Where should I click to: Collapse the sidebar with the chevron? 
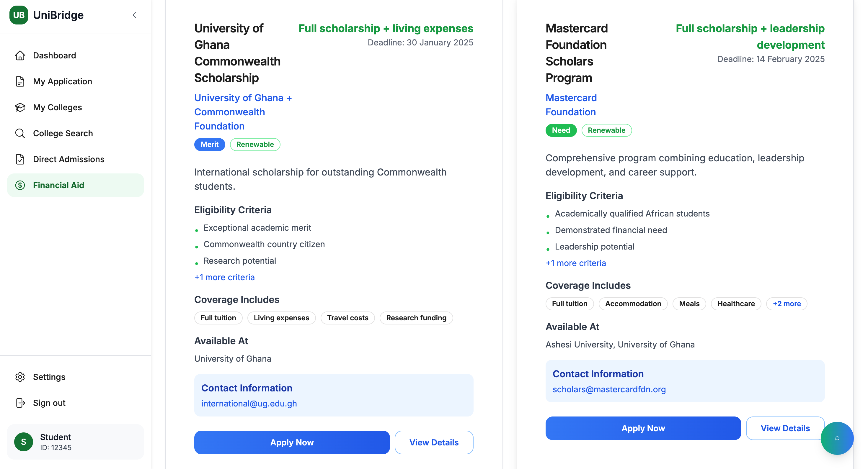[135, 15]
